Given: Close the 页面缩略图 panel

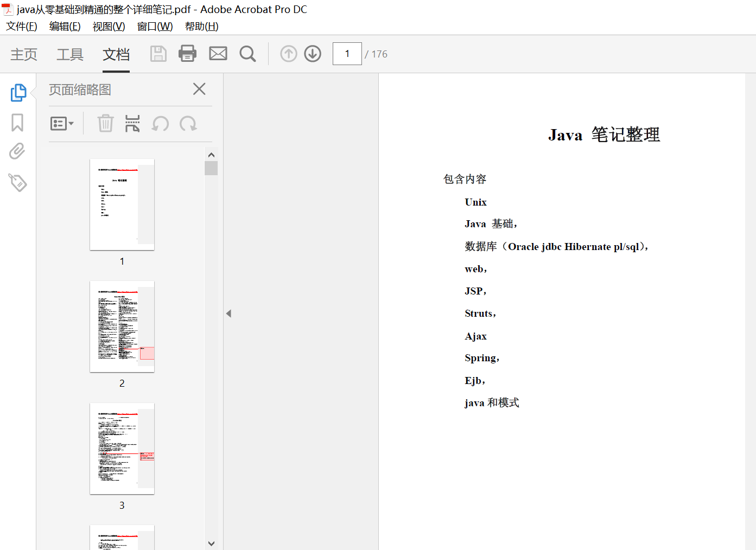Looking at the screenshot, I should pyautogui.click(x=199, y=89).
